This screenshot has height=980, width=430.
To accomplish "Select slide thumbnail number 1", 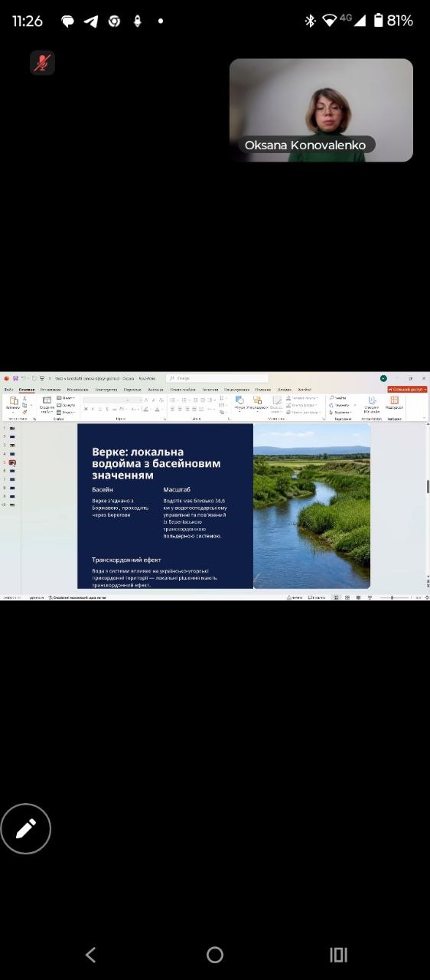I will (12, 428).
